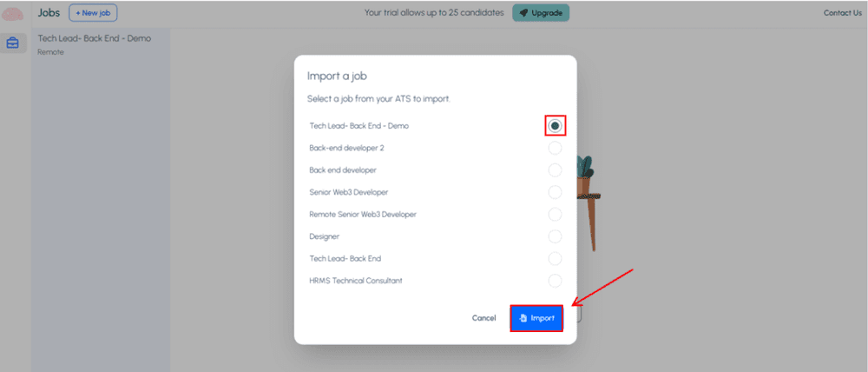Click the Upgrade button
The height and width of the screenshot is (372, 868).
click(541, 13)
